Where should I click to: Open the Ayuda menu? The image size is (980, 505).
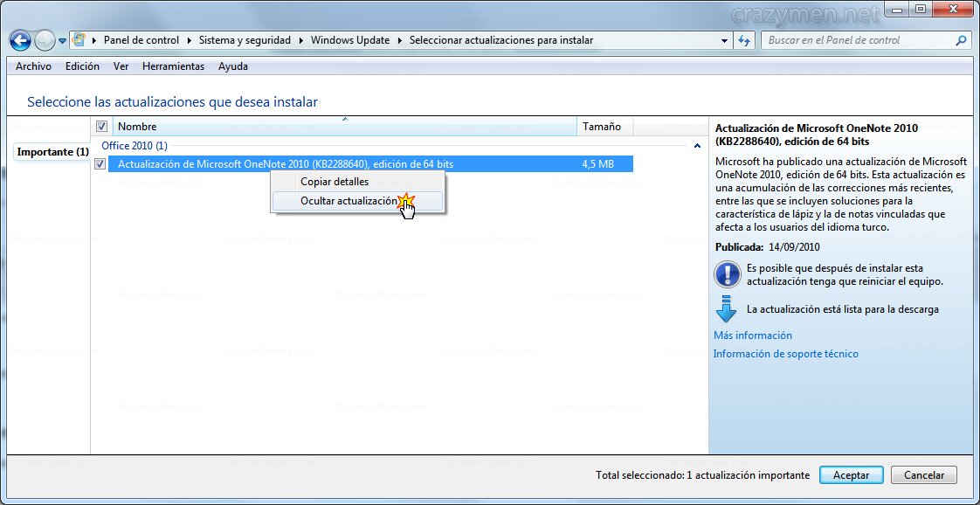point(233,66)
